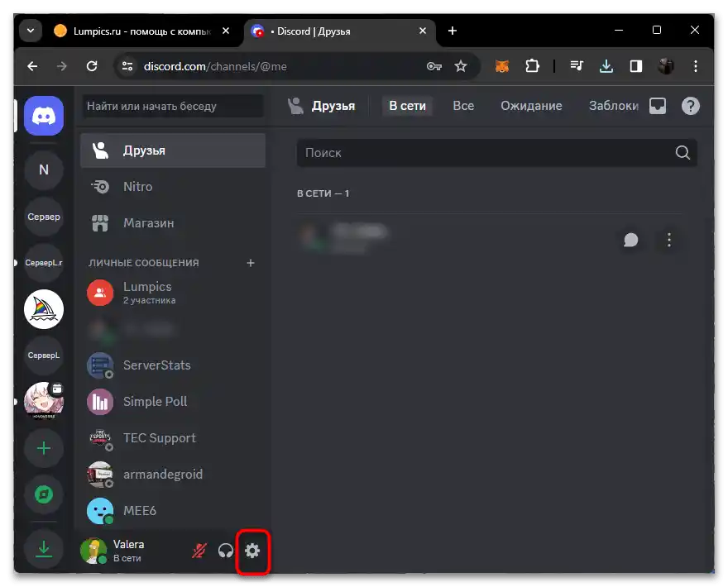This screenshot has height=587, width=728.
Task: Open the browser extensions puzzle icon
Action: [x=532, y=66]
